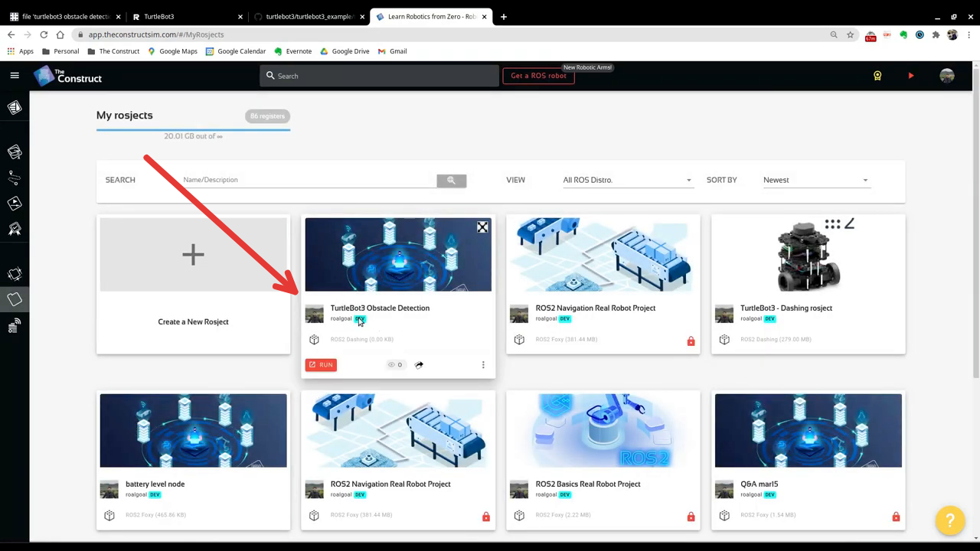Click share arrow on TurtleBot3 Obstacle Detection card
The width and height of the screenshot is (980, 551).
point(419,365)
